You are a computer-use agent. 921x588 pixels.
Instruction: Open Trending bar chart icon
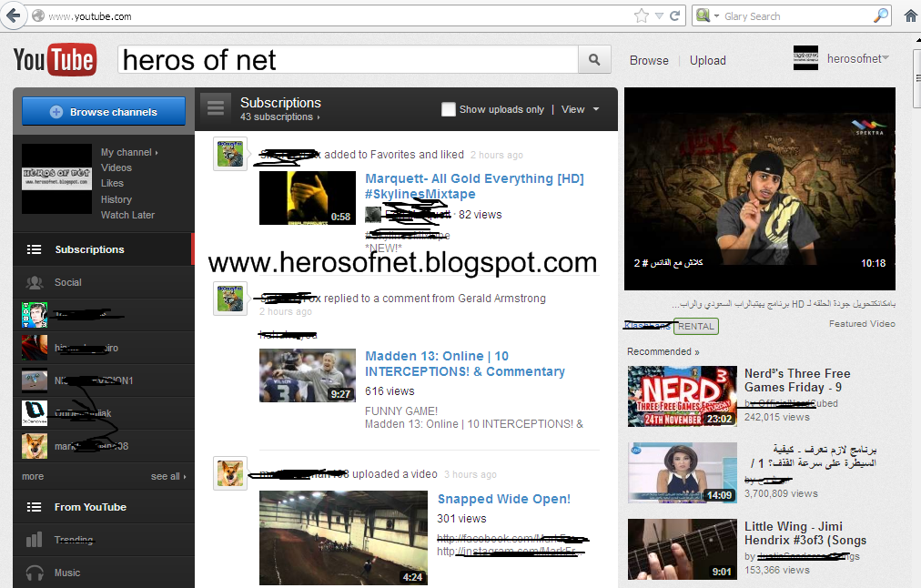point(34,539)
